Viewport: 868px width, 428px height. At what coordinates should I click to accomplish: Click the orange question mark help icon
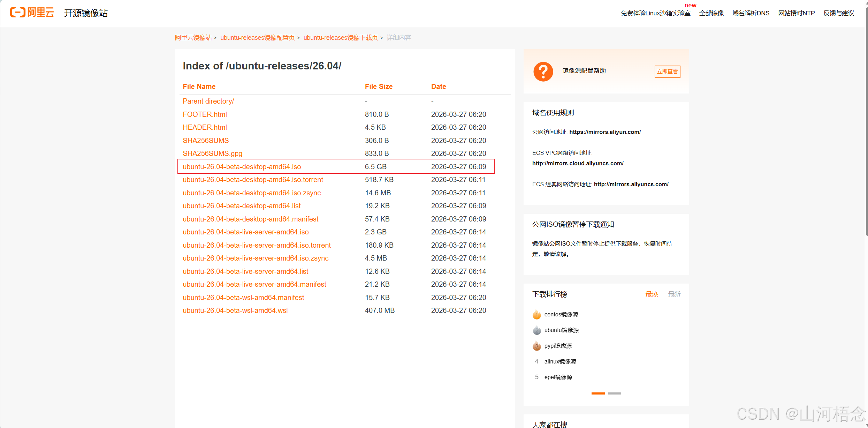(543, 72)
